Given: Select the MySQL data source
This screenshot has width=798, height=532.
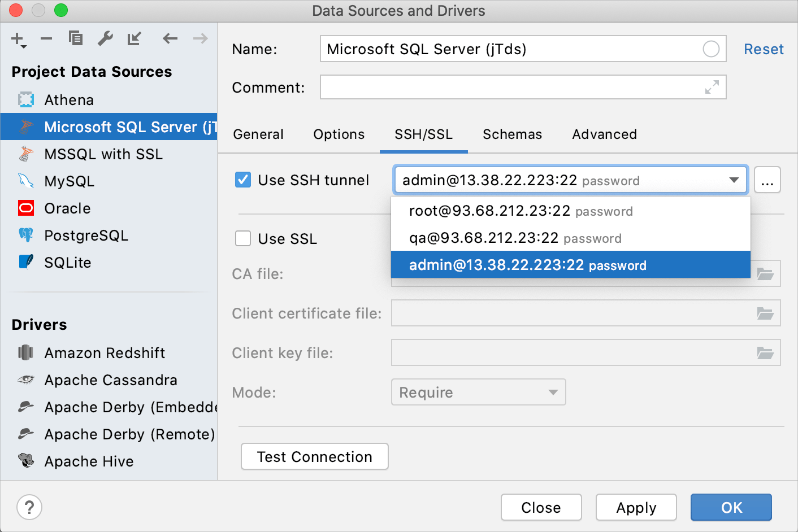Looking at the screenshot, I should click(x=109, y=181).
